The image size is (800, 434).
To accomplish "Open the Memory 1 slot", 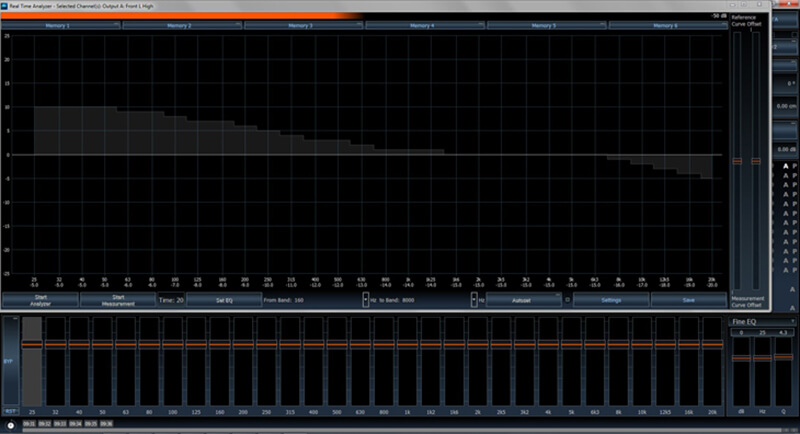I will [61, 25].
